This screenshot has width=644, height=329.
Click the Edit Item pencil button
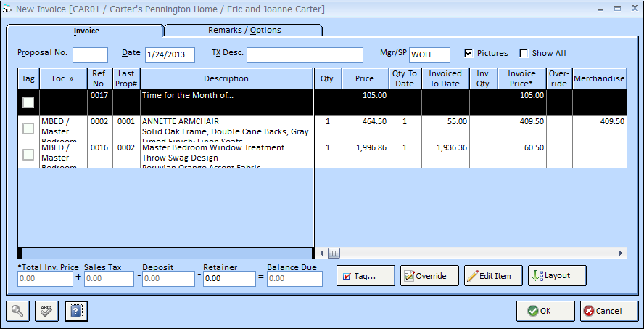click(x=493, y=276)
